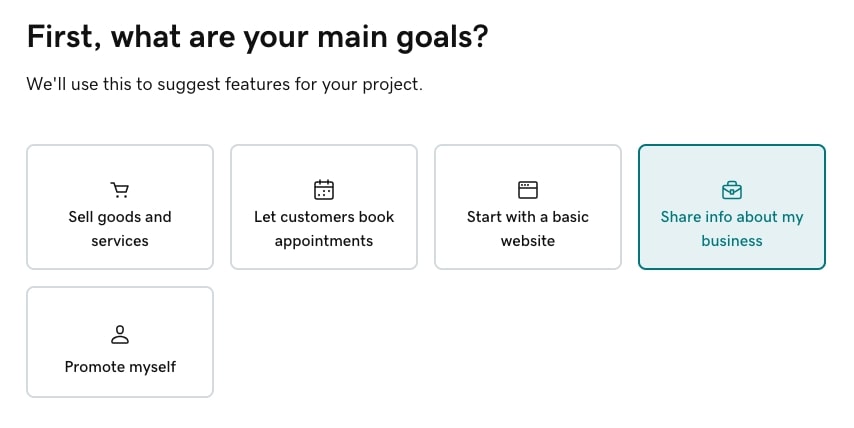Viewport: 854px width, 428px height.
Task: Pick the 'Start with a basic website' option
Action: pyautogui.click(x=528, y=207)
